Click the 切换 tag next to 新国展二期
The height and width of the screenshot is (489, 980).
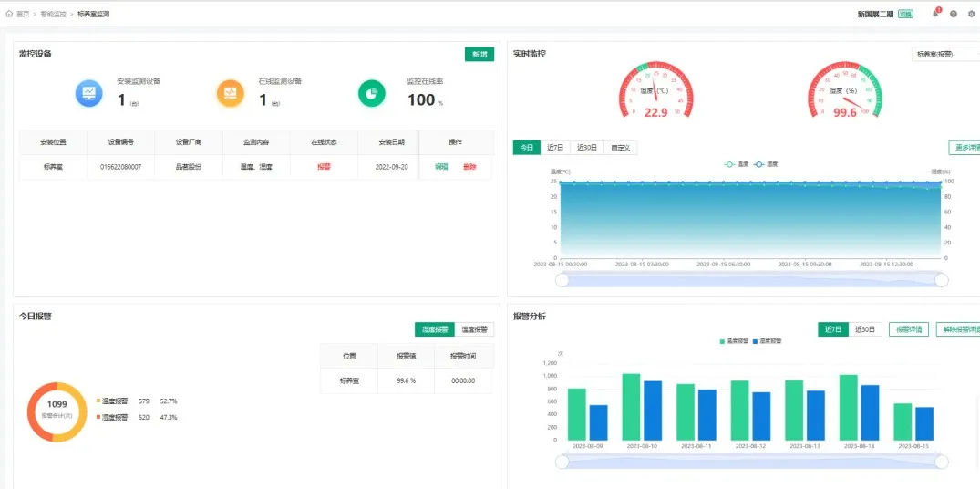tap(905, 14)
